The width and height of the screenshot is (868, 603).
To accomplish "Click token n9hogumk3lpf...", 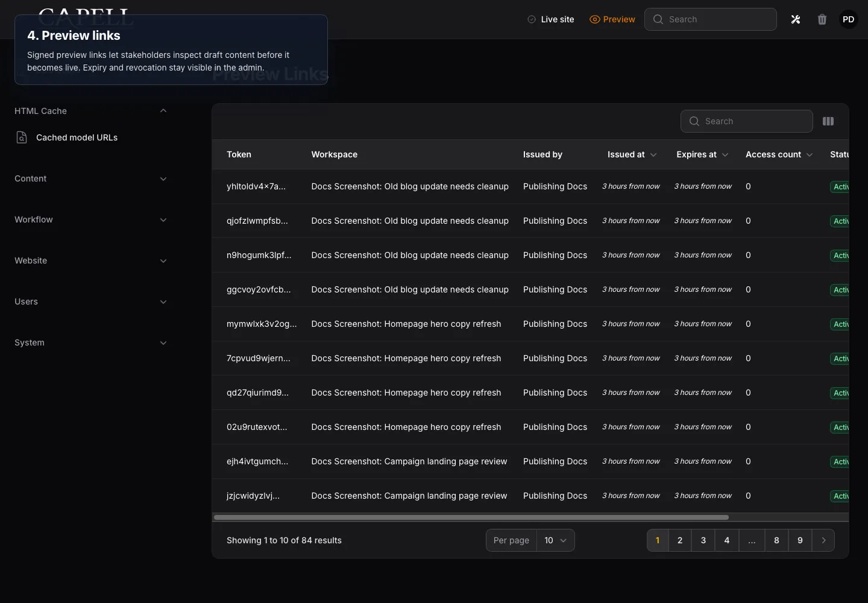I will click(259, 255).
